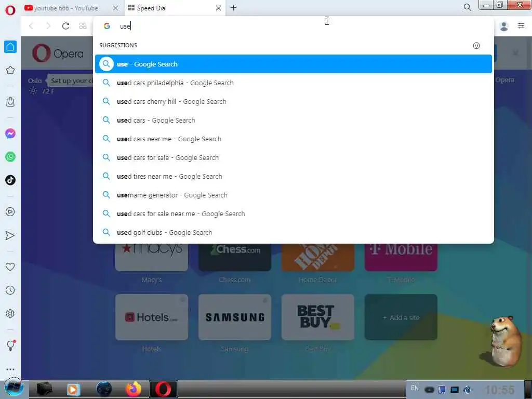Click the Back navigation arrow
The height and width of the screenshot is (399, 532).
coord(31,26)
